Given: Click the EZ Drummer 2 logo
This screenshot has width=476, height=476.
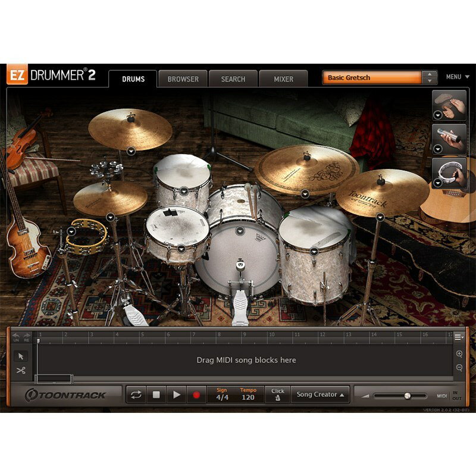Looking at the screenshot, I should tap(52, 75).
